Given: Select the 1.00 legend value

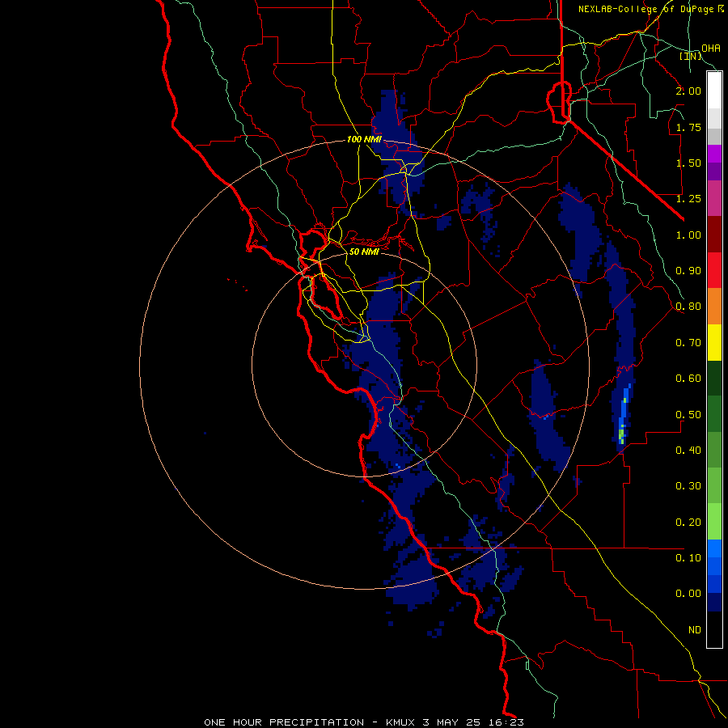Looking at the screenshot, I should [688, 235].
